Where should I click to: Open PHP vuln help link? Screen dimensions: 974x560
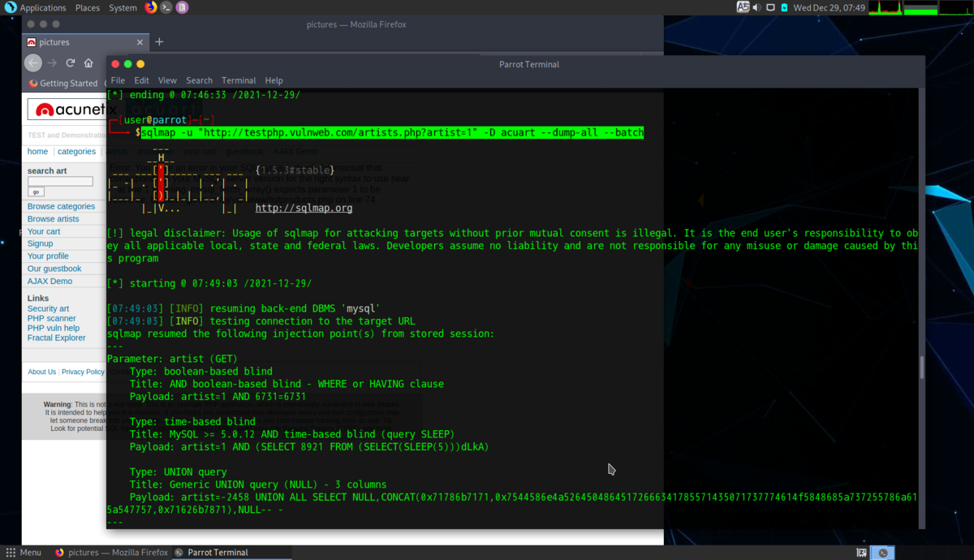coord(54,328)
